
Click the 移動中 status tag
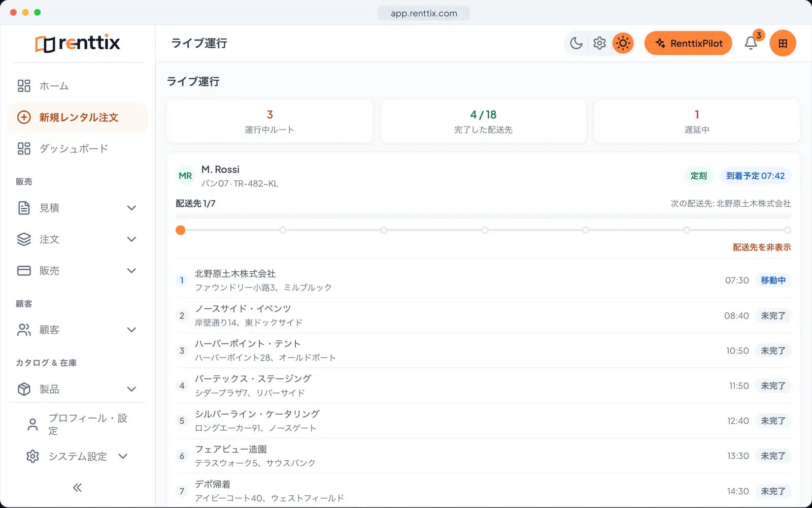click(x=773, y=280)
